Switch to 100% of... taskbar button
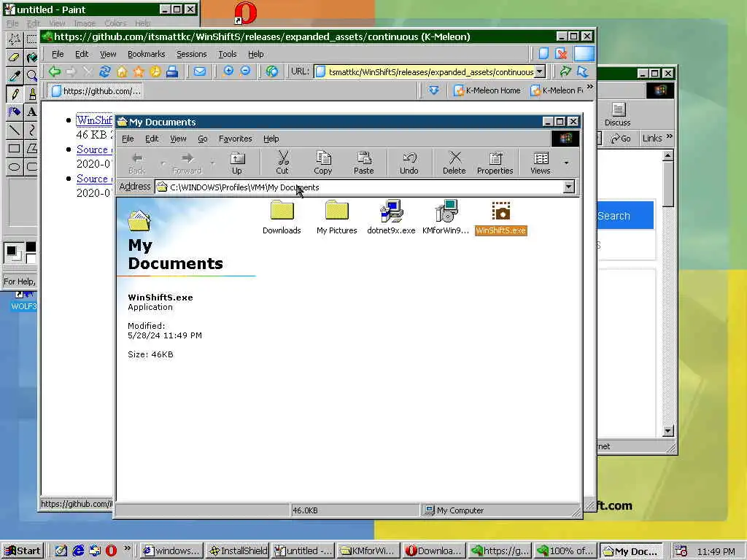The image size is (747, 560). click(565, 551)
